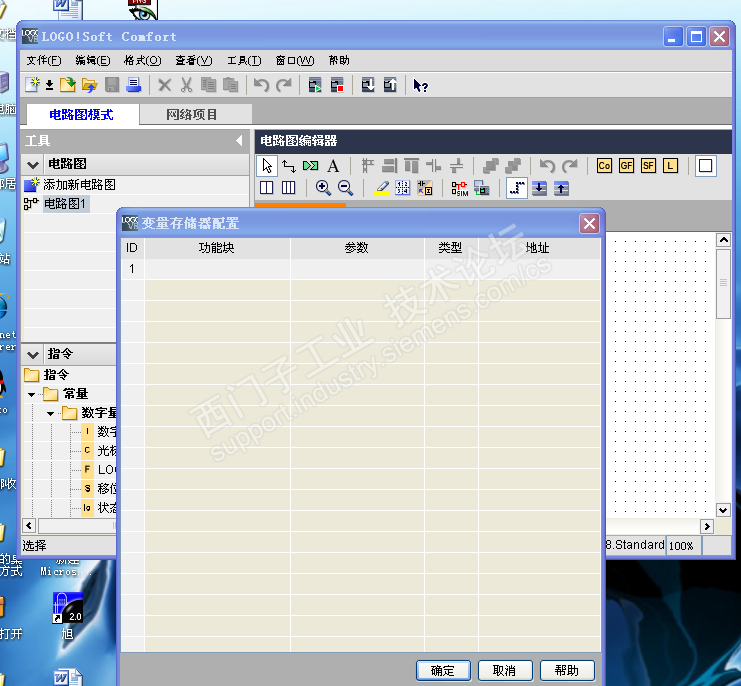Collapse the 电路图 section chevron
741x686 pixels.
coord(33,165)
